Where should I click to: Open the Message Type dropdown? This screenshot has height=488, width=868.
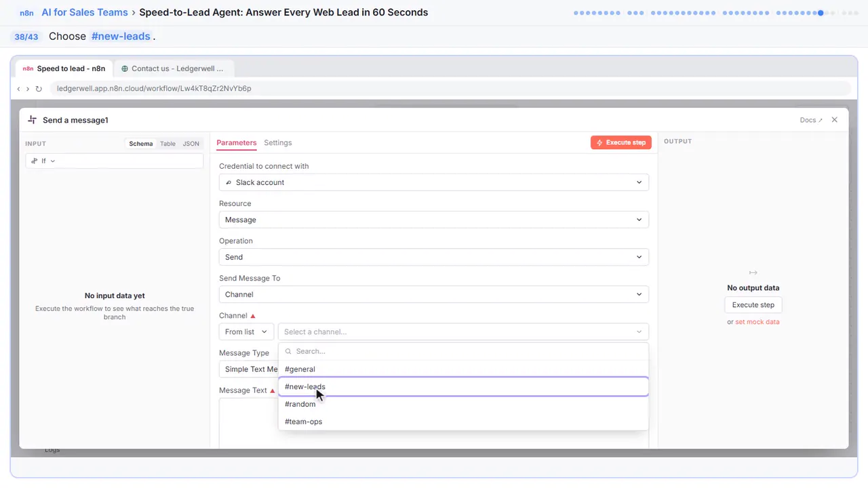(248, 369)
